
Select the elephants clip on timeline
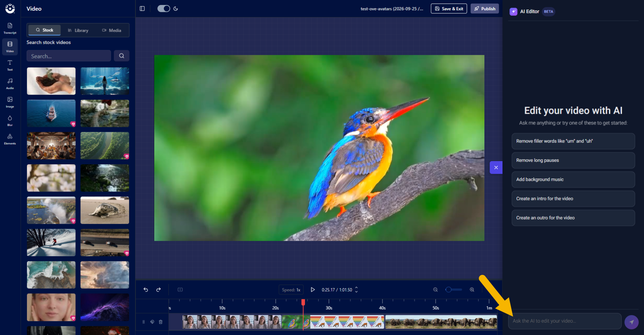coord(441,322)
